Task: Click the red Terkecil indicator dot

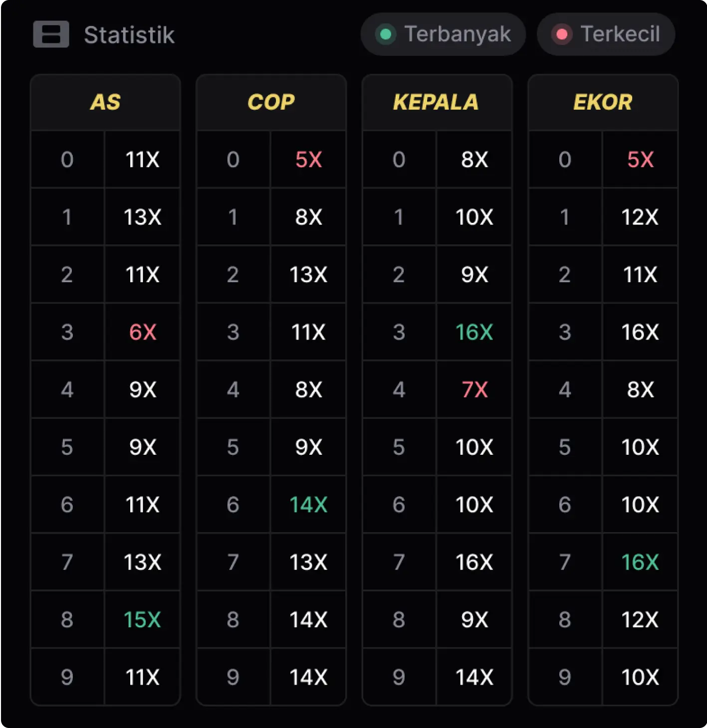Action: point(562,34)
